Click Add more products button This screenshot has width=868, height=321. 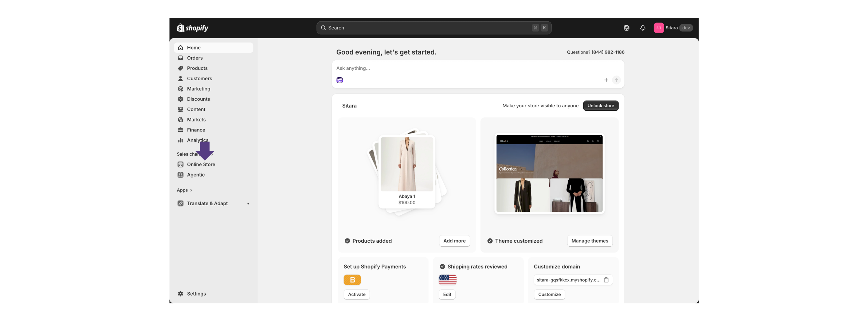[x=454, y=241]
